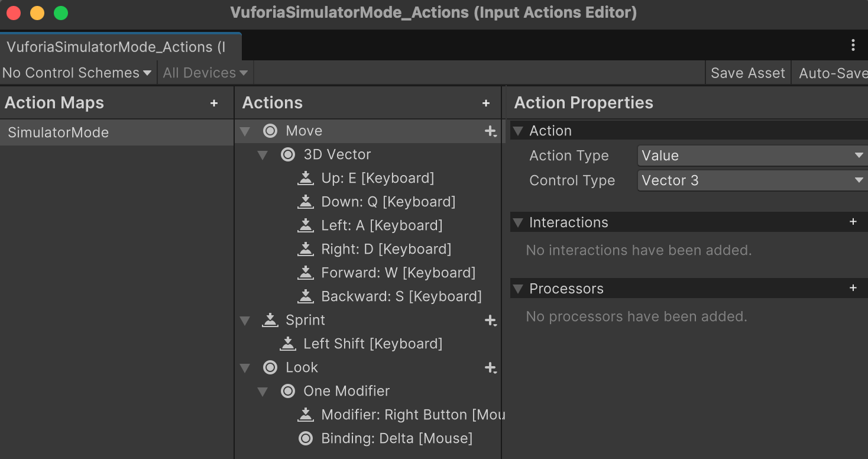This screenshot has height=459, width=868.
Task: Collapse the Sprint action
Action: point(245,321)
